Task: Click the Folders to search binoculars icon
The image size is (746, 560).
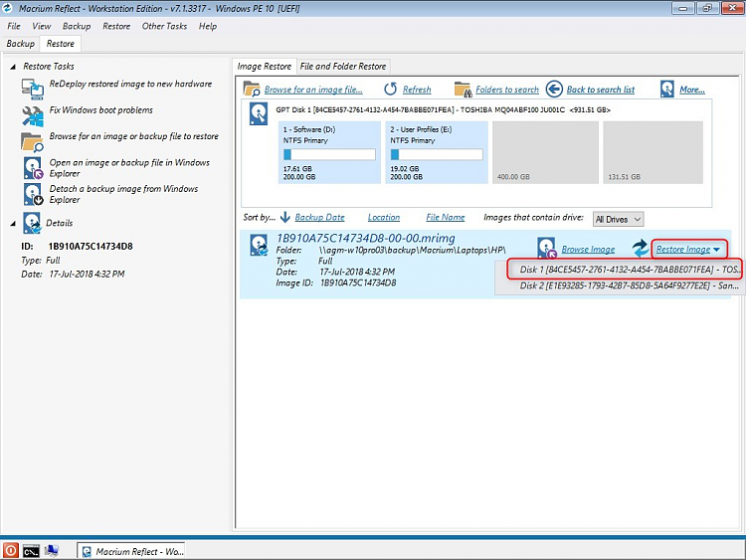Action: point(463,89)
